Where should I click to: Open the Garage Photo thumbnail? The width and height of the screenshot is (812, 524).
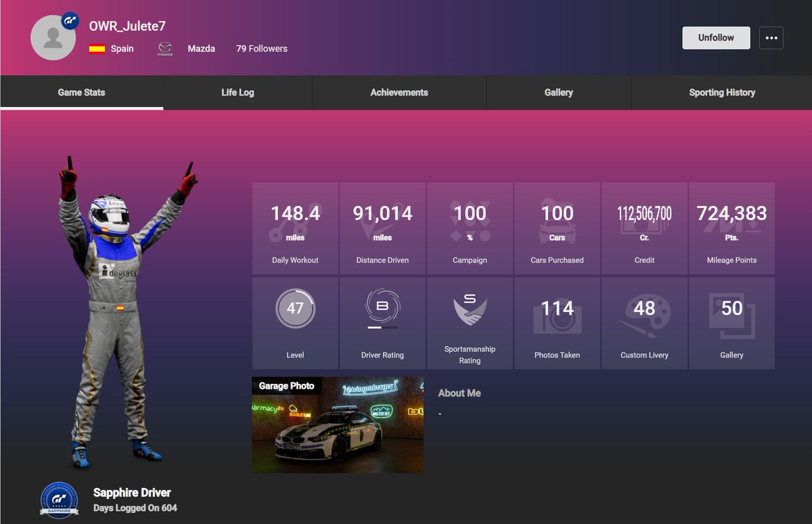338,425
